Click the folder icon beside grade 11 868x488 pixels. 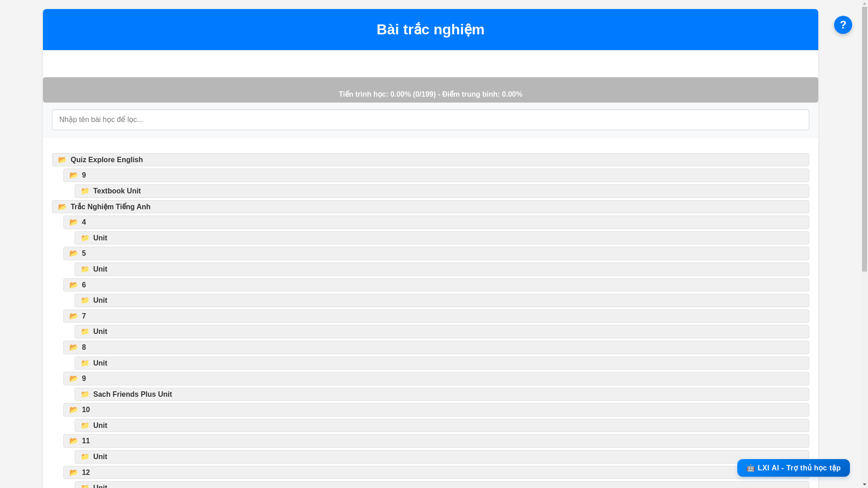[74, 441]
